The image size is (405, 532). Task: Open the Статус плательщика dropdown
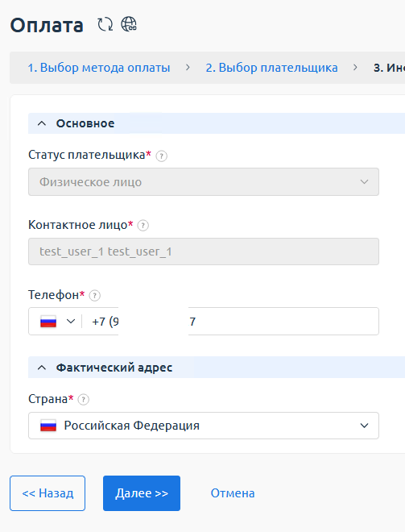pos(204,182)
